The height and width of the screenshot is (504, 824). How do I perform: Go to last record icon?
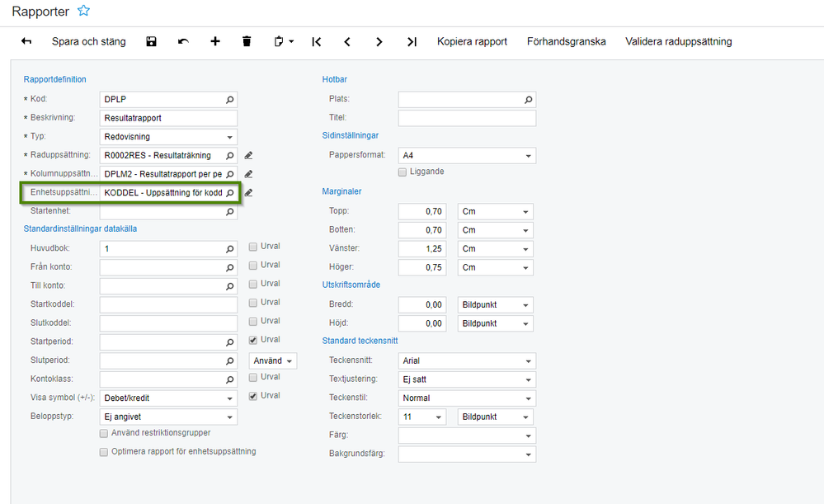(412, 41)
